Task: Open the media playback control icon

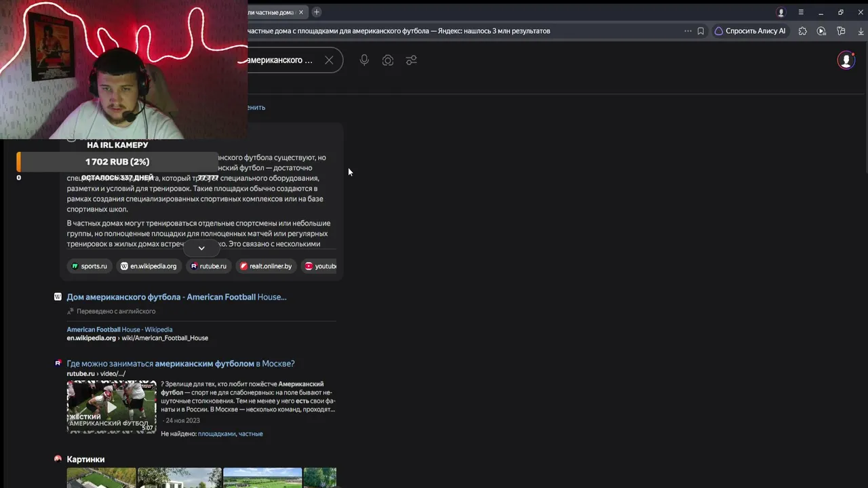Action: (821, 31)
